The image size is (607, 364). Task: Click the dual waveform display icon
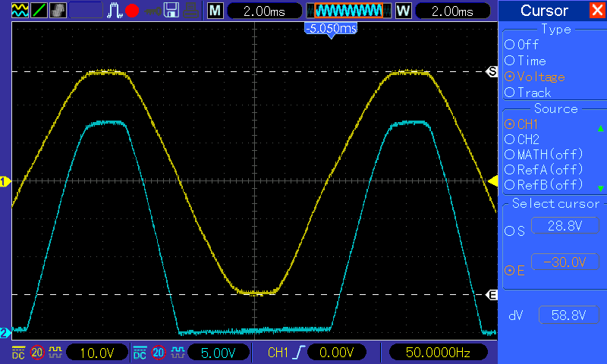point(20,11)
